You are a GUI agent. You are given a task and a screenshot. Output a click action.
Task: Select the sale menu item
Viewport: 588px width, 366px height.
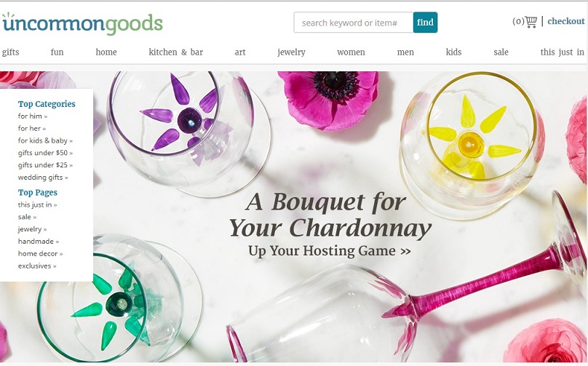click(501, 52)
